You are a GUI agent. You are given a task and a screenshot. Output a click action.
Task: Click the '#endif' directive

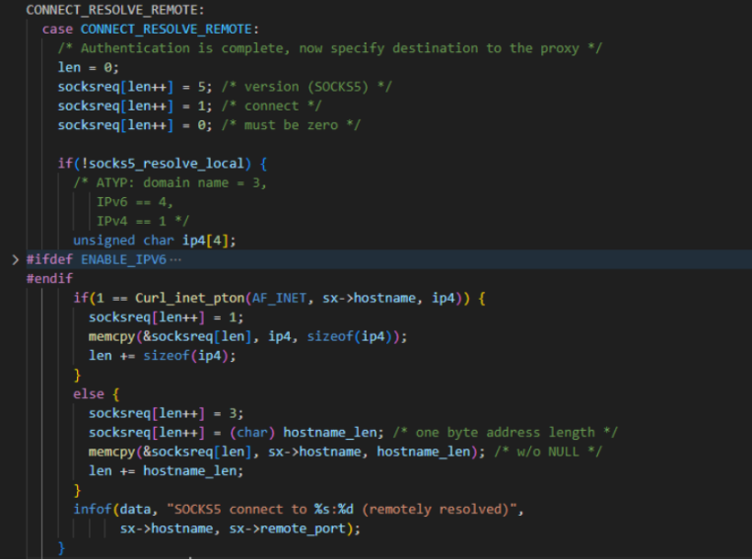[x=49, y=279]
